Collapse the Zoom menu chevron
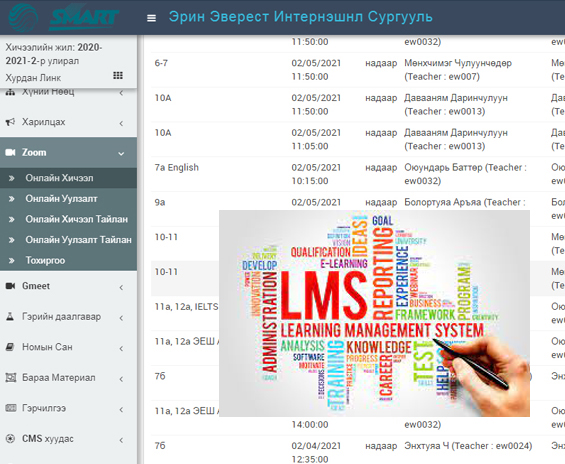Image resolution: width=565 pixels, height=464 pixels. point(121,153)
